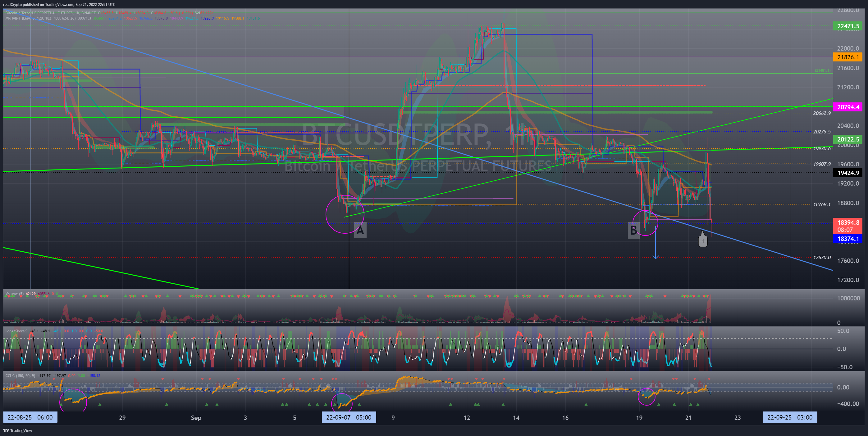Click the MRHAB-T EMA indicator legend
Viewport: 868px width, 436px height.
point(40,18)
